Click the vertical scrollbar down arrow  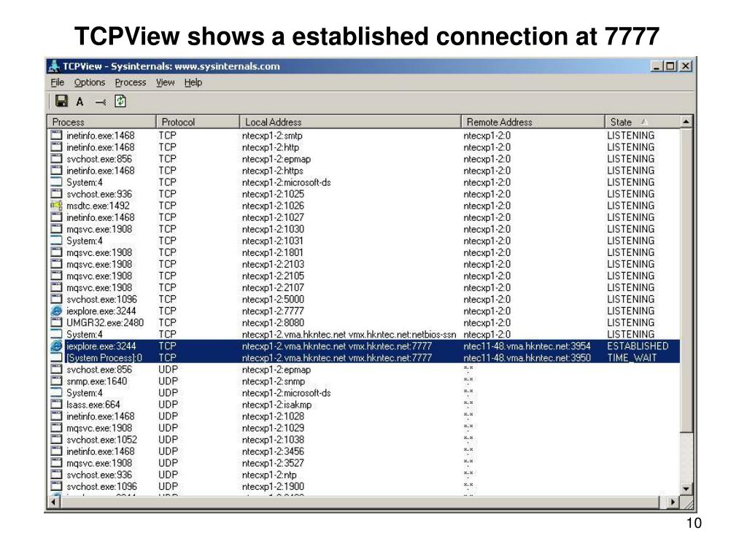pyautogui.click(x=686, y=489)
